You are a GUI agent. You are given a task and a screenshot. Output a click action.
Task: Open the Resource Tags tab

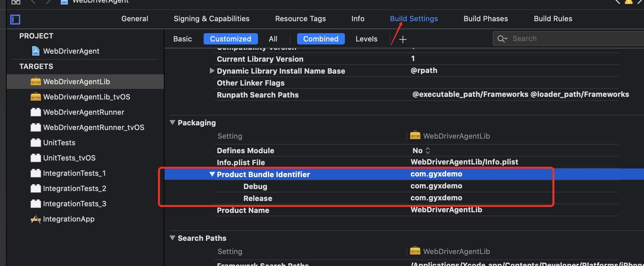click(300, 19)
